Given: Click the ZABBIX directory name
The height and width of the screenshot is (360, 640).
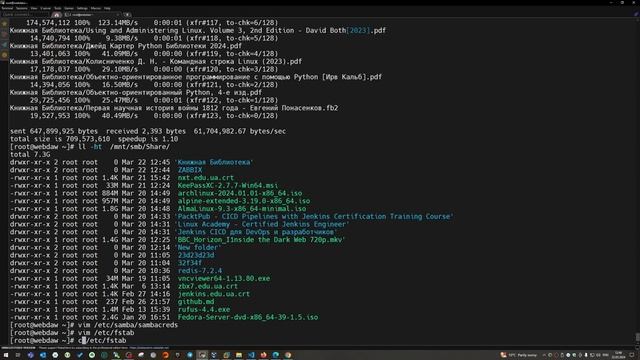Looking at the screenshot, I should click(190, 170).
